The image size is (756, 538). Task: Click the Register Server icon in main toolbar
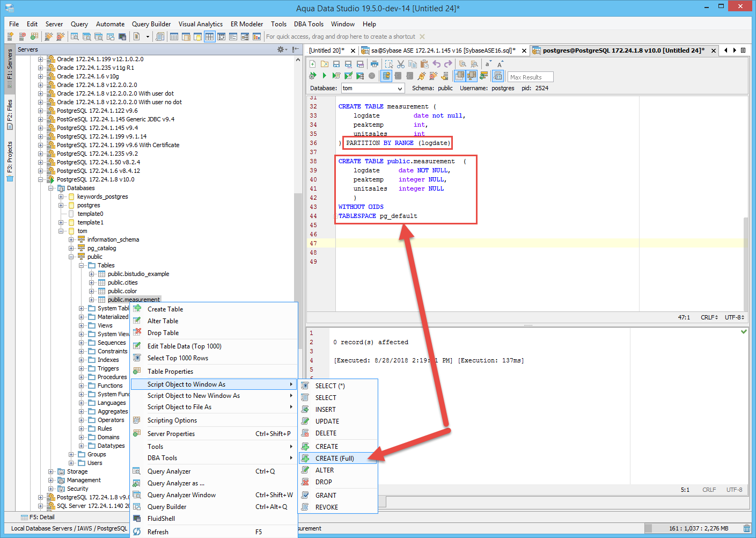10,37
